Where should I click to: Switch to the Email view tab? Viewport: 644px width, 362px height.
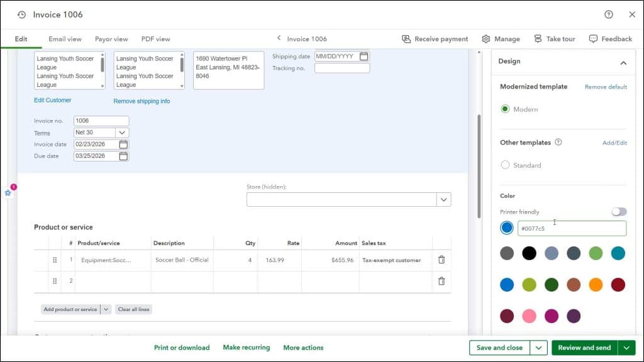(x=64, y=38)
